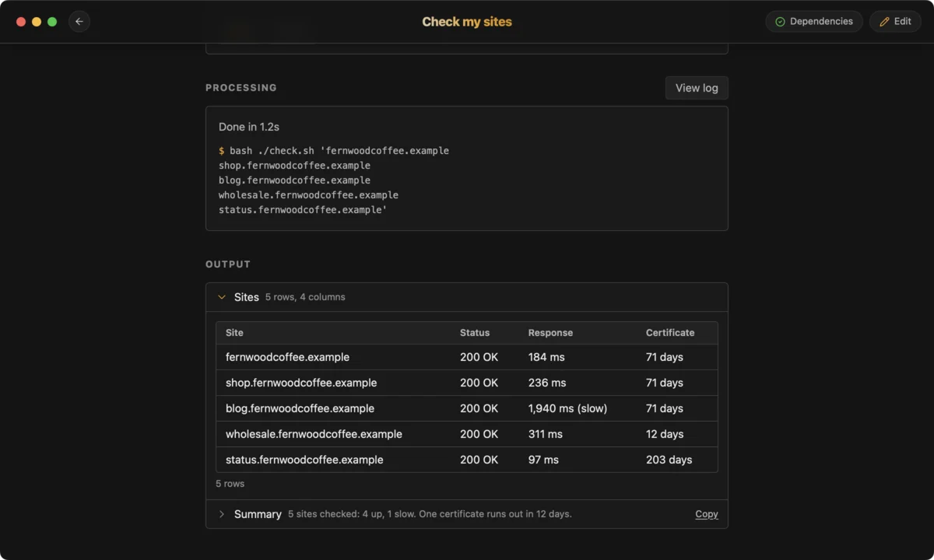Click the Done in 1.2s text
Image resolution: width=934 pixels, height=560 pixels.
pos(249,127)
